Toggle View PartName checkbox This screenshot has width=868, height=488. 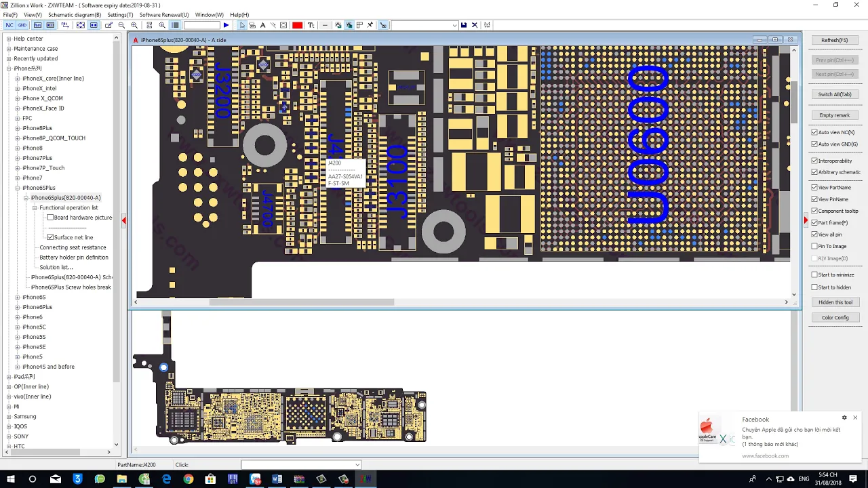[x=814, y=188]
